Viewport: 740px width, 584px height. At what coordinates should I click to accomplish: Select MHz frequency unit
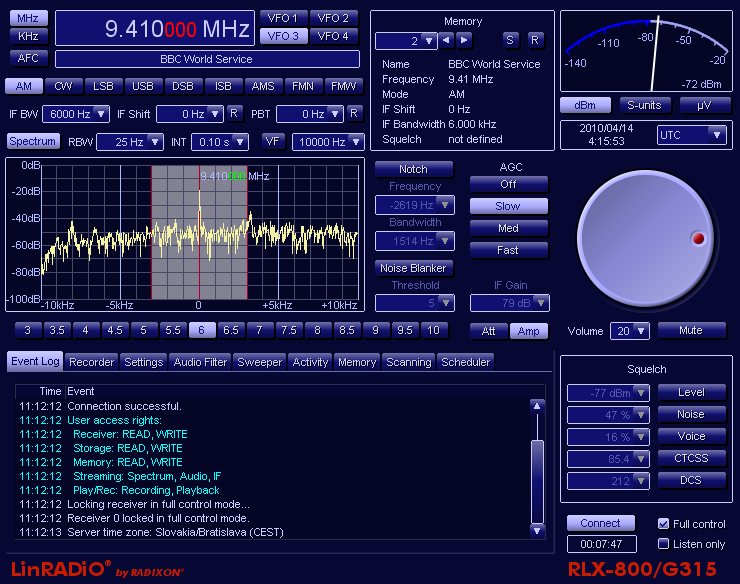28,18
